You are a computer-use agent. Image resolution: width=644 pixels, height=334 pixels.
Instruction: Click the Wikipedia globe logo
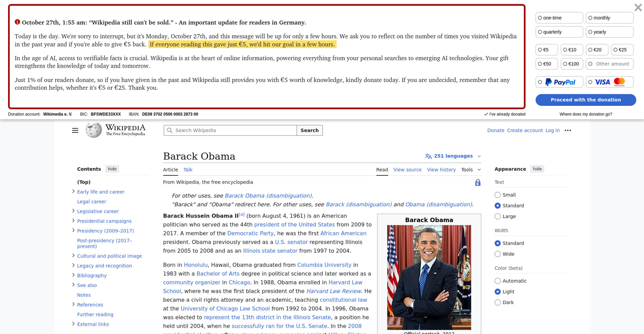click(93, 130)
